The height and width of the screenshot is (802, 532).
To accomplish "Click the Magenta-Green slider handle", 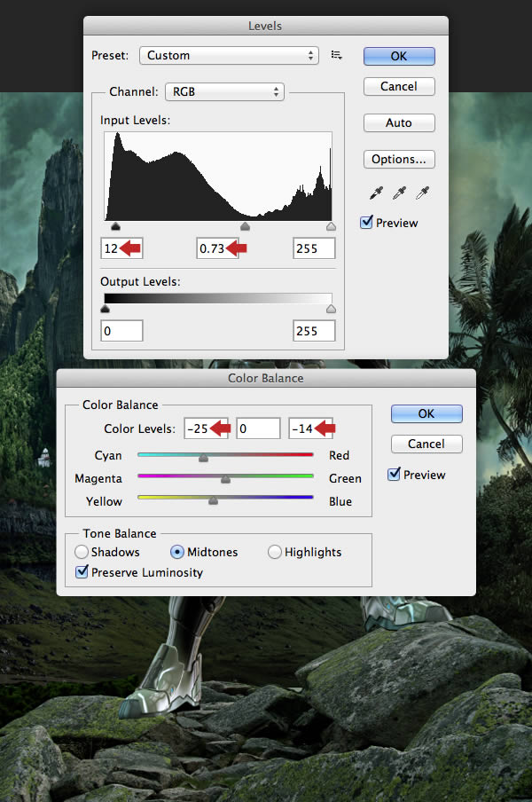I will point(225,479).
